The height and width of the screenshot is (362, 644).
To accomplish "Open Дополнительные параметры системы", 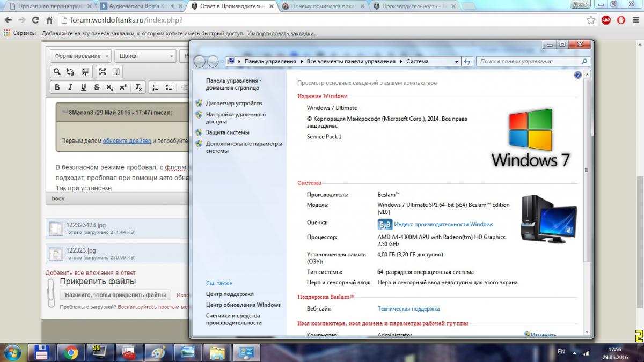I will pos(244,147).
